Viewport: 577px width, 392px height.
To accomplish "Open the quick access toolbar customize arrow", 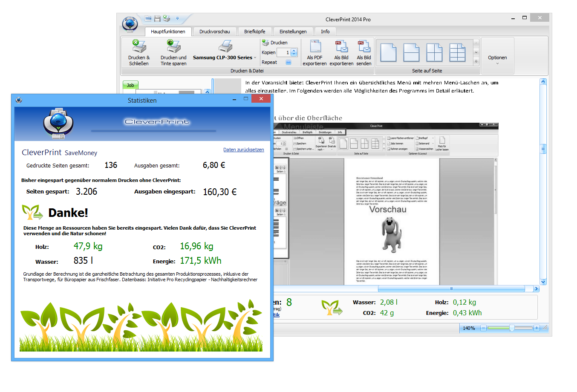I will 177,18.
